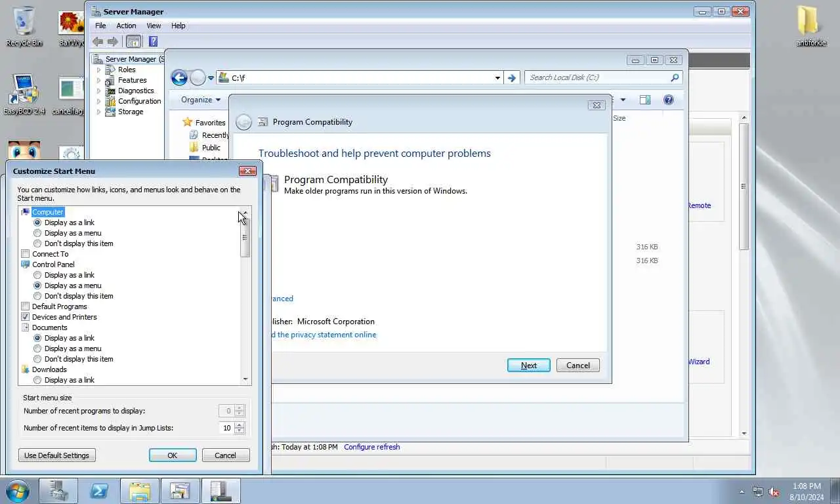
Task: Open the Recycle Bin desktop icon
Action: click(24, 26)
